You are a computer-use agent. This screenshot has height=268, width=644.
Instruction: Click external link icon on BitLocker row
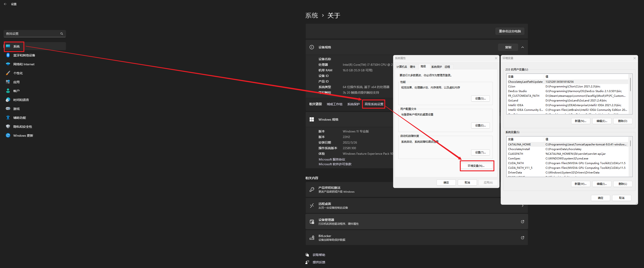click(x=523, y=237)
